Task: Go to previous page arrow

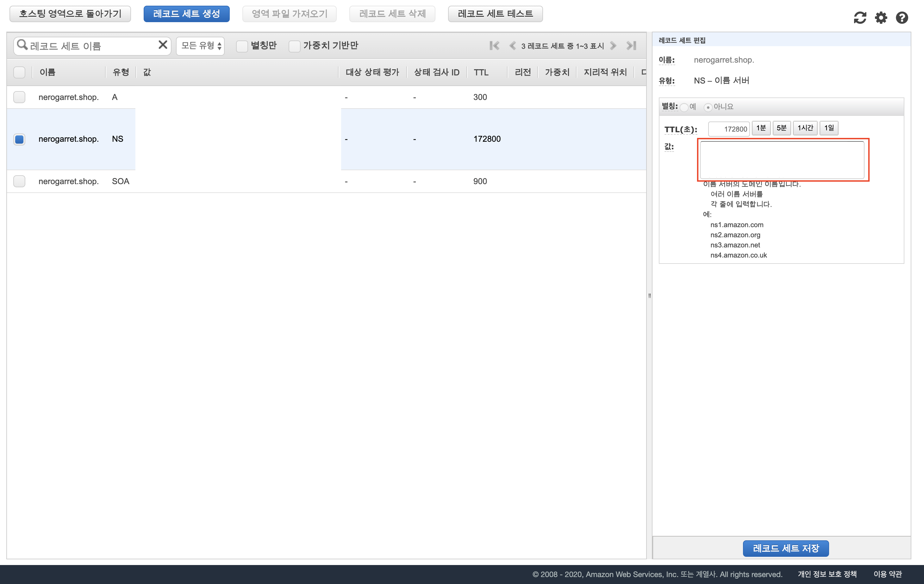Action: 512,46
